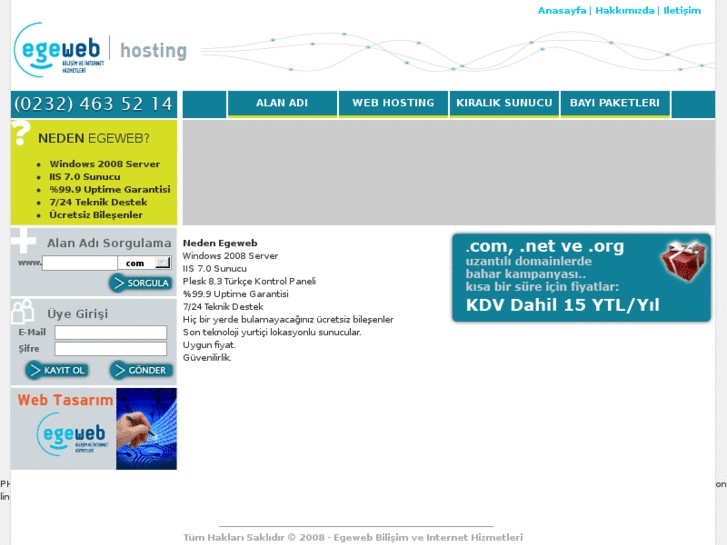Click the GÖNDER button
Image resolution: width=727 pixels, height=545 pixels.
[x=141, y=370]
